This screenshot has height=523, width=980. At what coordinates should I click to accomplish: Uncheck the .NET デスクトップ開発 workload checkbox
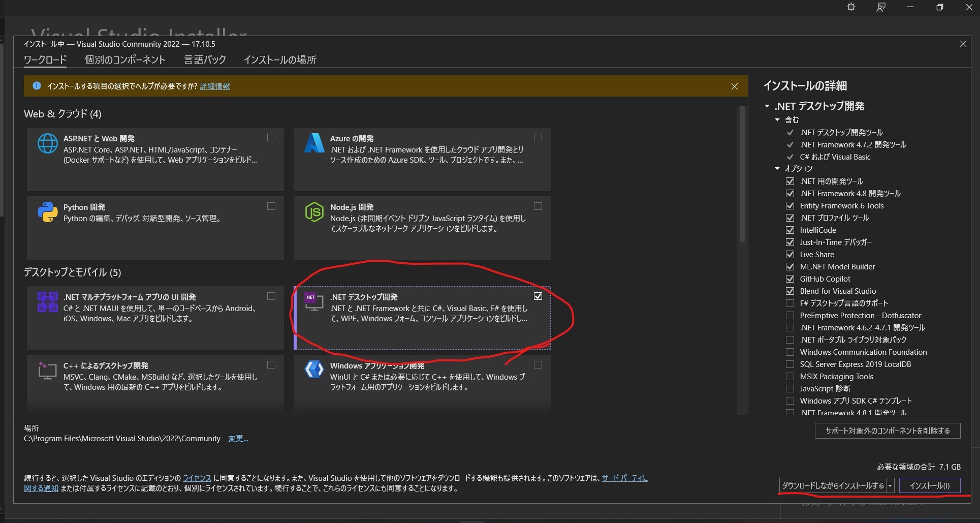tap(538, 296)
